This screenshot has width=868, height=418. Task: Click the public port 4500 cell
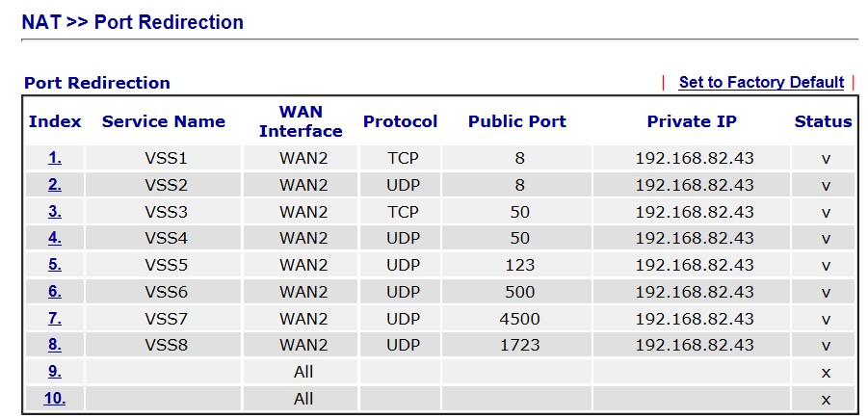click(x=517, y=319)
